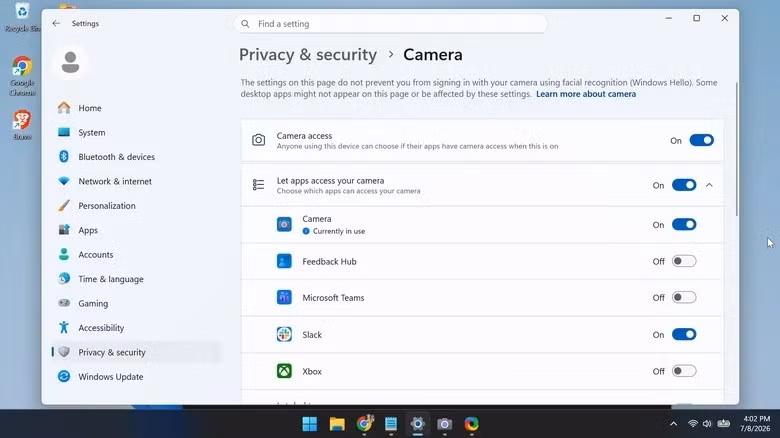Viewport: 780px width, 438px height.
Task: Show hidden icons in system tray
Action: tap(673, 424)
